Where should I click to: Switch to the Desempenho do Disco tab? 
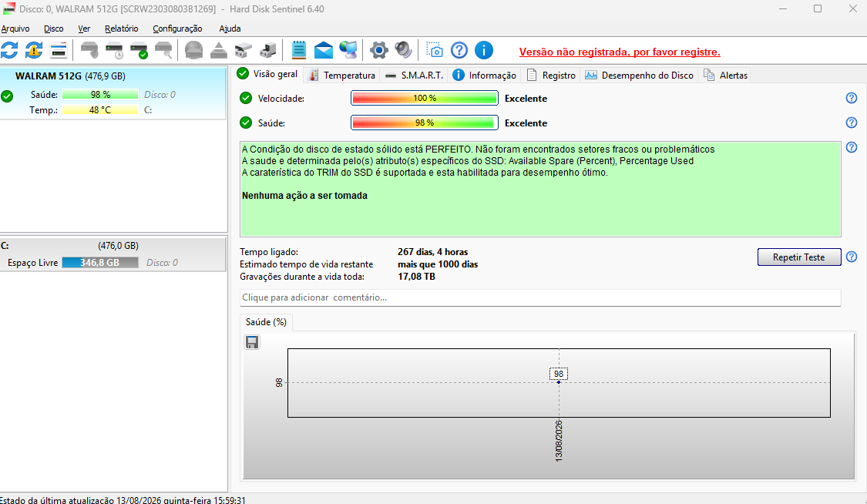click(x=640, y=76)
